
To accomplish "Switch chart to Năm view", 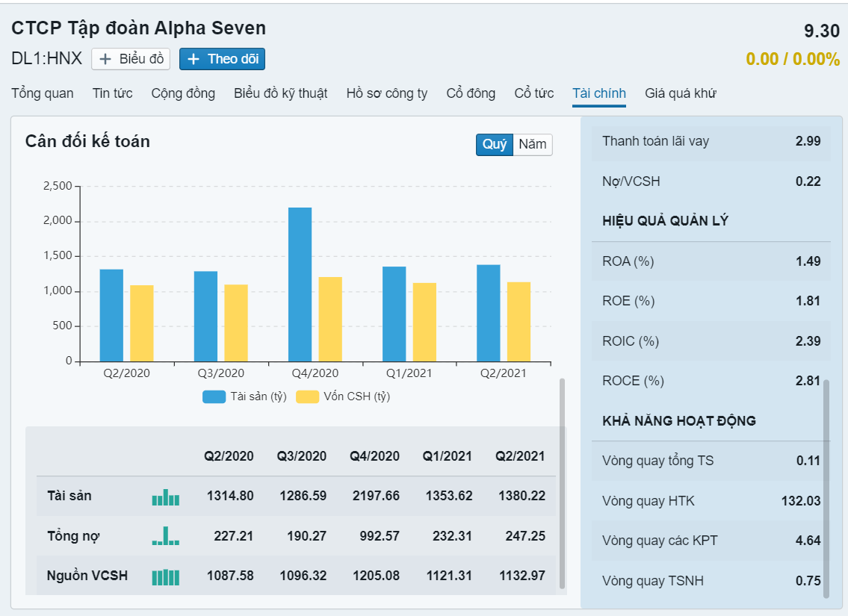I will (x=533, y=144).
